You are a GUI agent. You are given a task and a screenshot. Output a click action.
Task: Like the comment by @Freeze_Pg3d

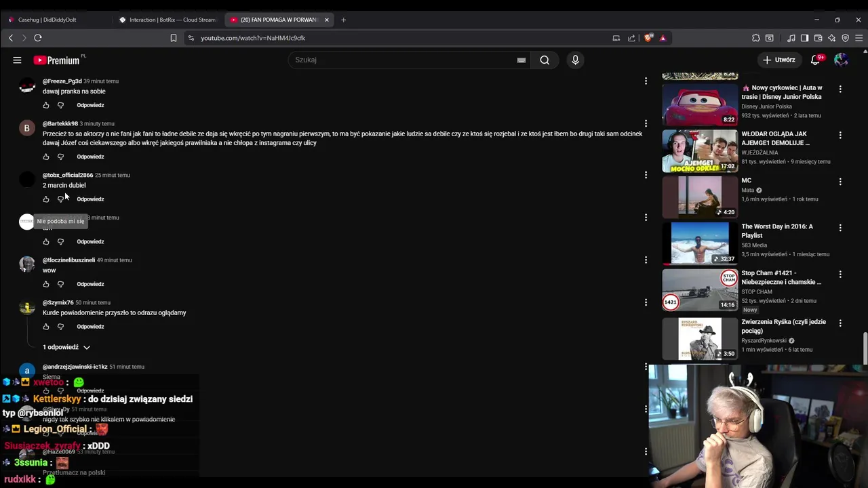[46, 106]
